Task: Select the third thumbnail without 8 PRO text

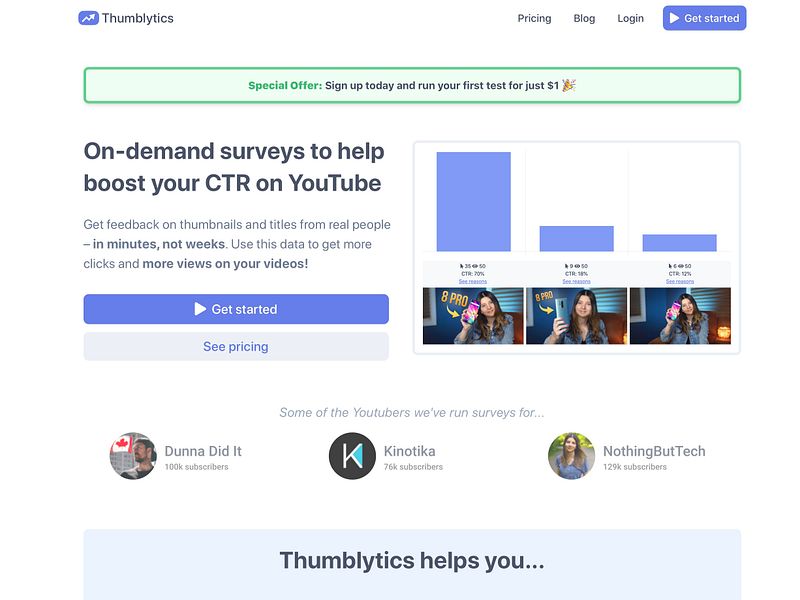Action: pos(680,316)
